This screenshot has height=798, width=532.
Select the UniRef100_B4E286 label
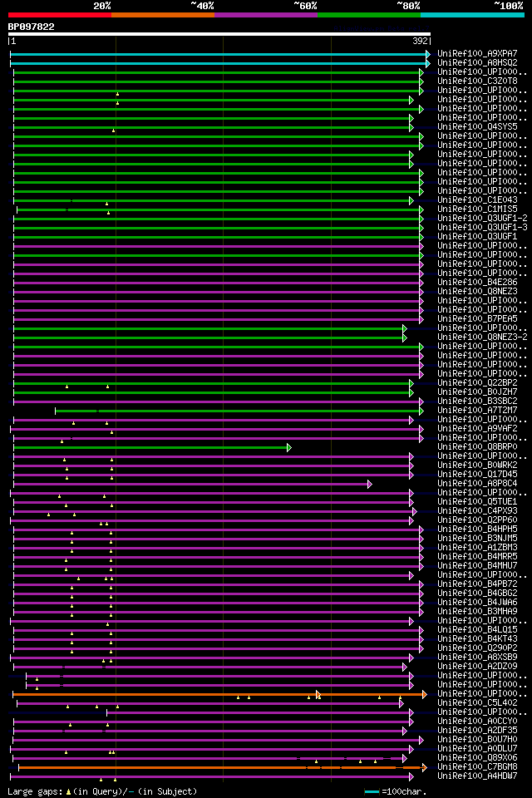coord(477,283)
